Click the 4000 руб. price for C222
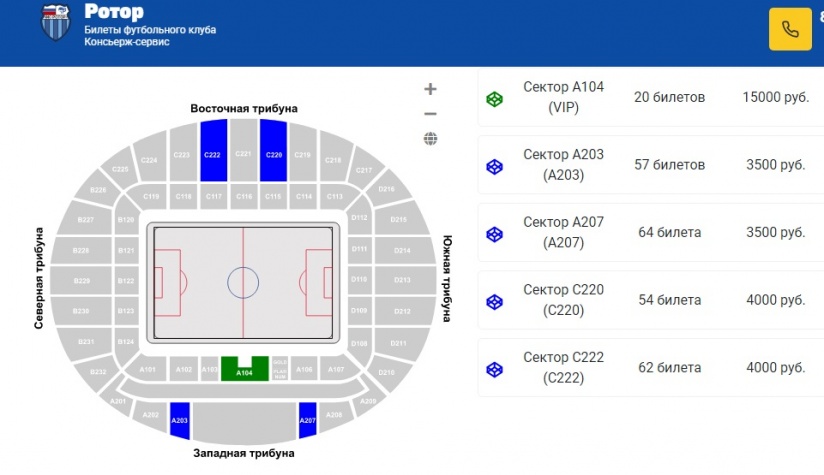Image resolution: width=824 pixels, height=475 pixels. pos(776,367)
